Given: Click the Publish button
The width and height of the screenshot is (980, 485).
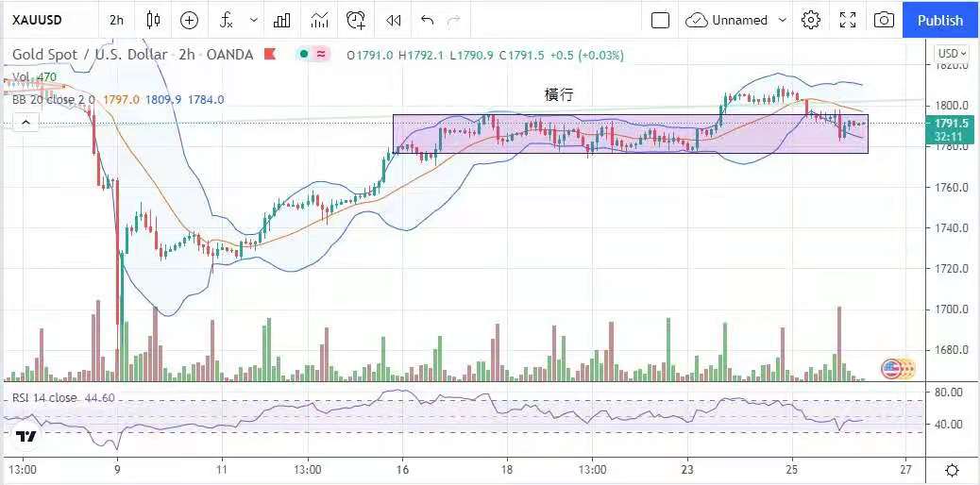Looking at the screenshot, I should tap(940, 20).
